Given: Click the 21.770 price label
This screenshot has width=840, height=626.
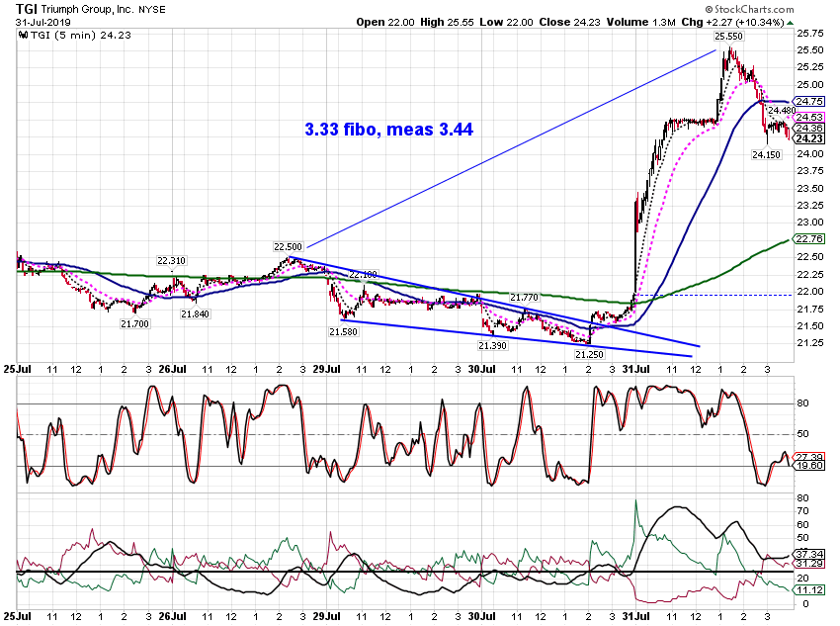Looking at the screenshot, I should pyautogui.click(x=524, y=298).
